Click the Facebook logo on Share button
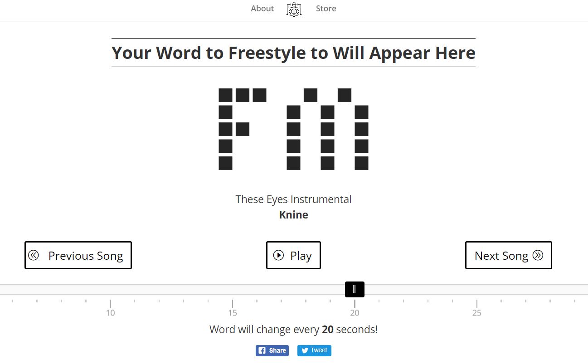The width and height of the screenshot is (588, 364). click(x=262, y=350)
